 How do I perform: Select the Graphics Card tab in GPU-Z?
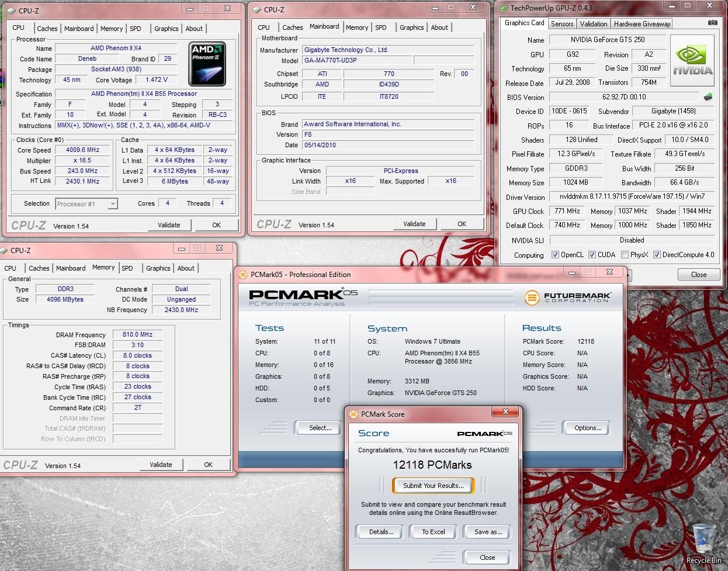[524, 23]
